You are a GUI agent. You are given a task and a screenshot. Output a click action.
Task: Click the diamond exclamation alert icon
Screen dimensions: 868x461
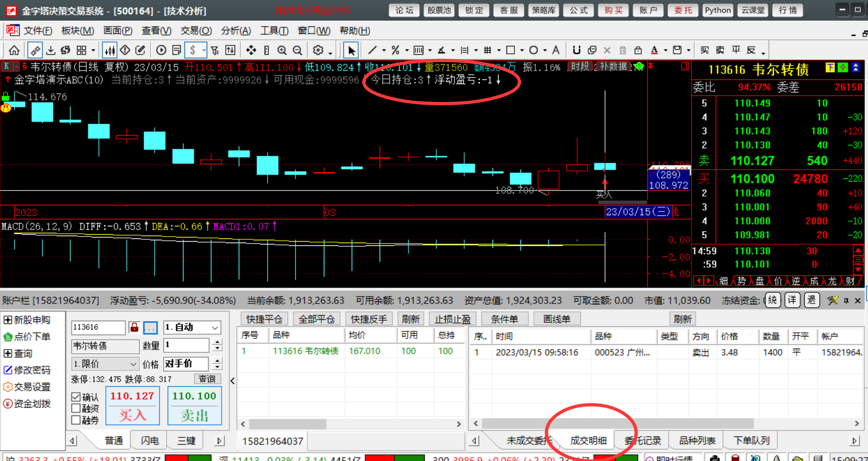125,50
